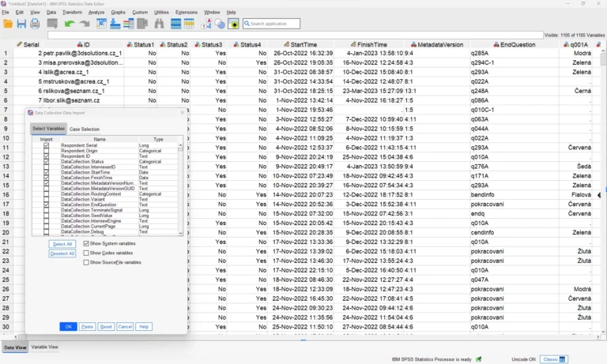Click row header number 16
The height and width of the screenshot is (364, 607).
click(6, 194)
